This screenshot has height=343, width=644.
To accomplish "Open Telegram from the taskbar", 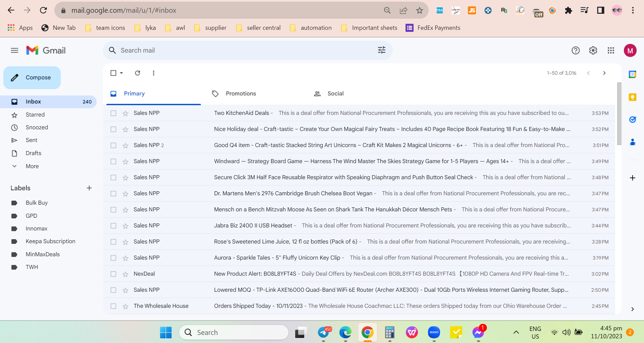I will (324, 332).
